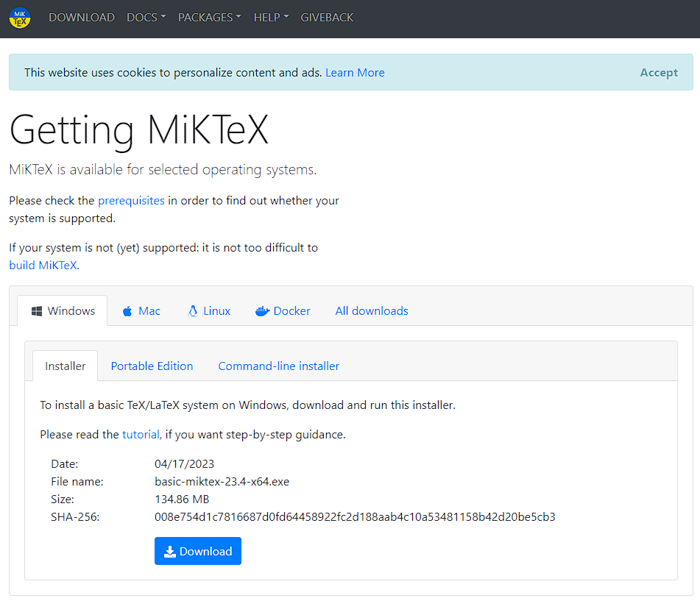This screenshot has width=700, height=601.
Task: Click the blue Download button
Action: pyautogui.click(x=198, y=551)
